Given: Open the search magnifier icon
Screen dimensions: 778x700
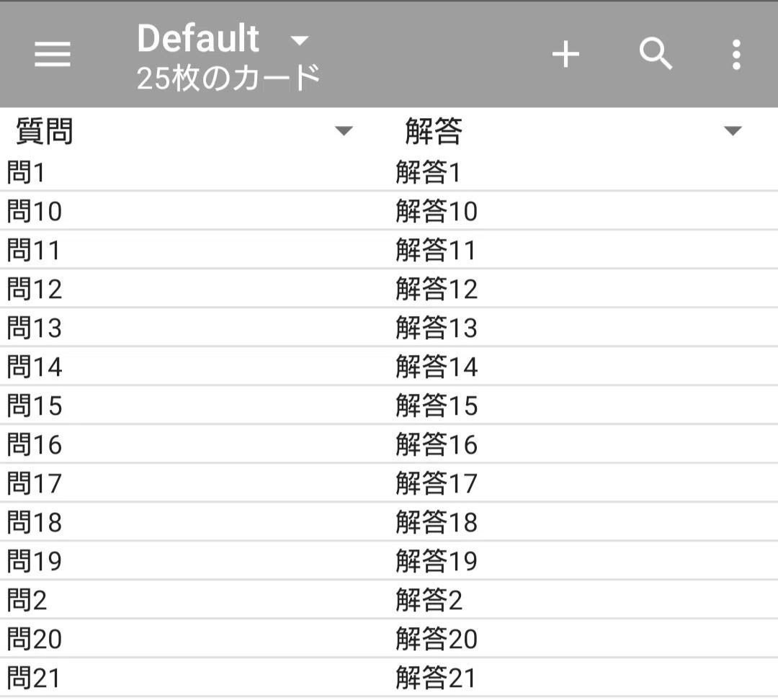Looking at the screenshot, I should click(x=656, y=53).
